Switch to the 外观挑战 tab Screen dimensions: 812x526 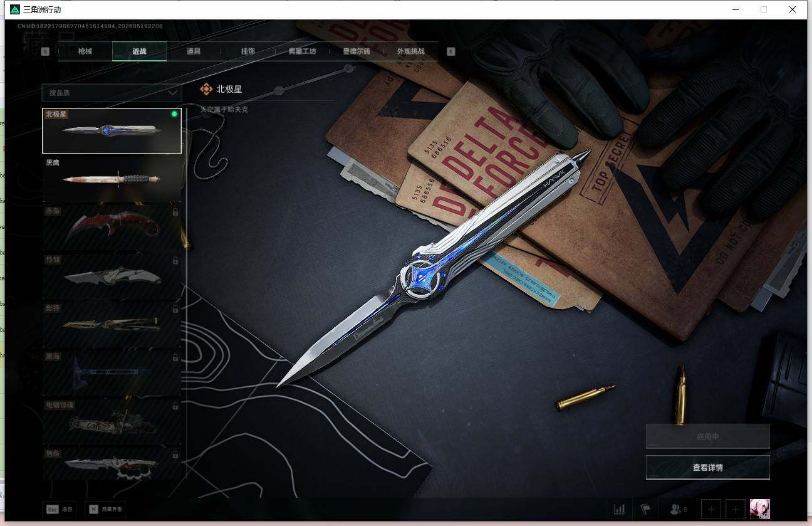(411, 51)
